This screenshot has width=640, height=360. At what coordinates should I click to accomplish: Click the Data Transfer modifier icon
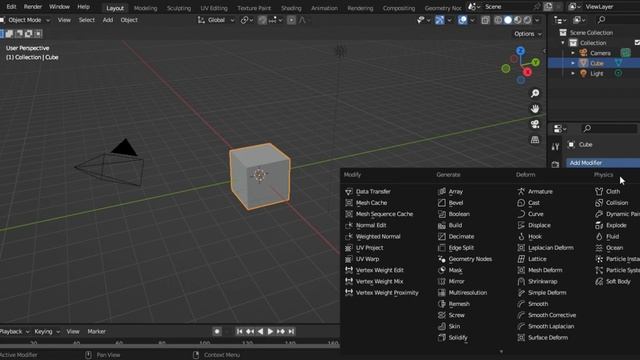tap(349, 191)
